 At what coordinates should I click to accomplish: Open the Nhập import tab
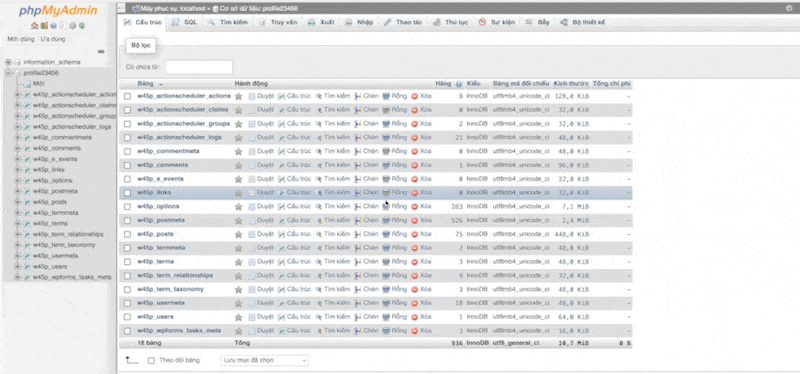coord(359,22)
